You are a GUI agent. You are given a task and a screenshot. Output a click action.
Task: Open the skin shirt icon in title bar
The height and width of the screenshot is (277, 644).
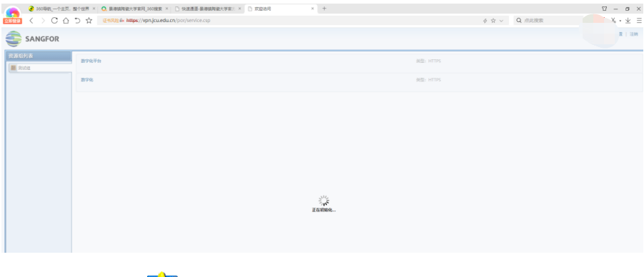pyautogui.click(x=605, y=9)
